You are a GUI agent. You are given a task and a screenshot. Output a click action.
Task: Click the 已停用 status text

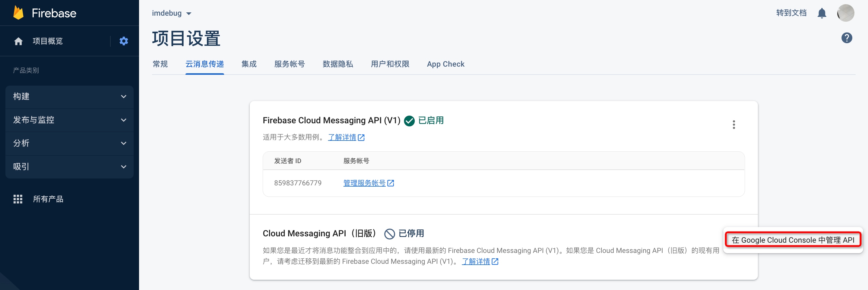pyautogui.click(x=411, y=234)
